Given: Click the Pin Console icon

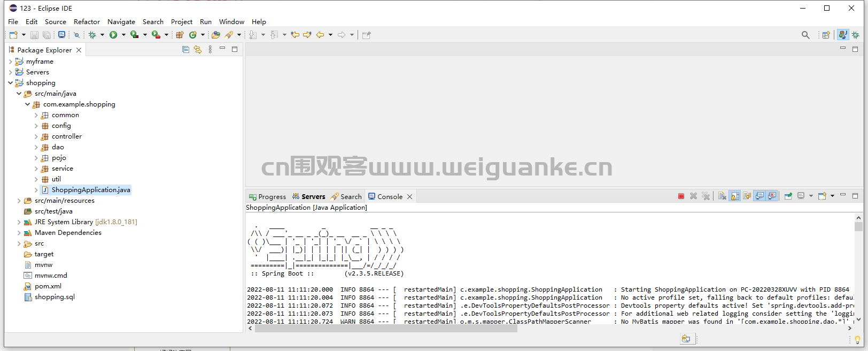Looking at the screenshot, I should coord(788,196).
